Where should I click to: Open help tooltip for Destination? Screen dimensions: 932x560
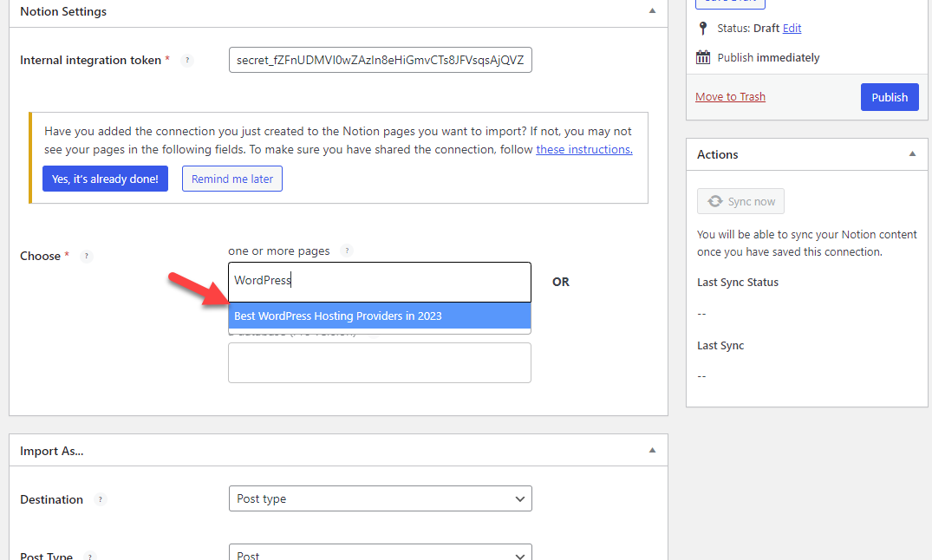pyautogui.click(x=101, y=499)
